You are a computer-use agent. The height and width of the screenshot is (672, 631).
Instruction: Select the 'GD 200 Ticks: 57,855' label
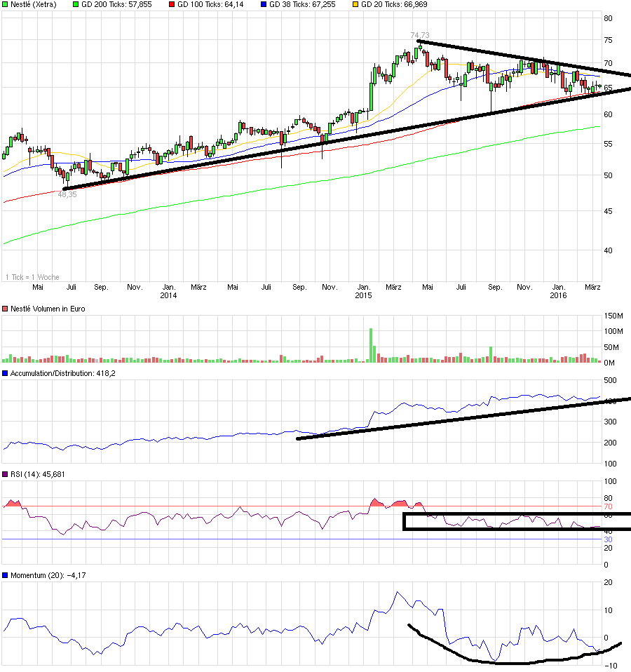click(x=116, y=5)
